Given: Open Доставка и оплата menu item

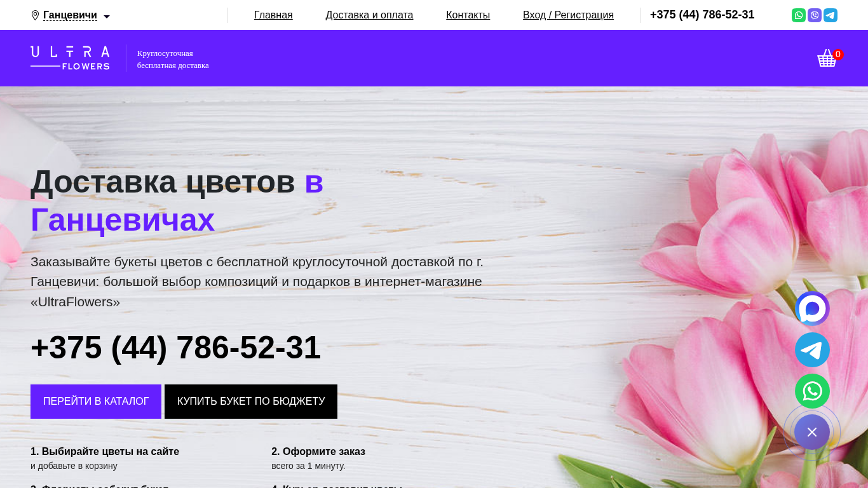Looking at the screenshot, I should (369, 15).
